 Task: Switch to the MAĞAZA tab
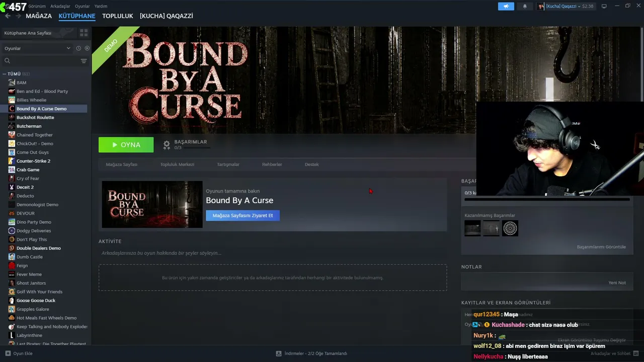[x=39, y=16]
